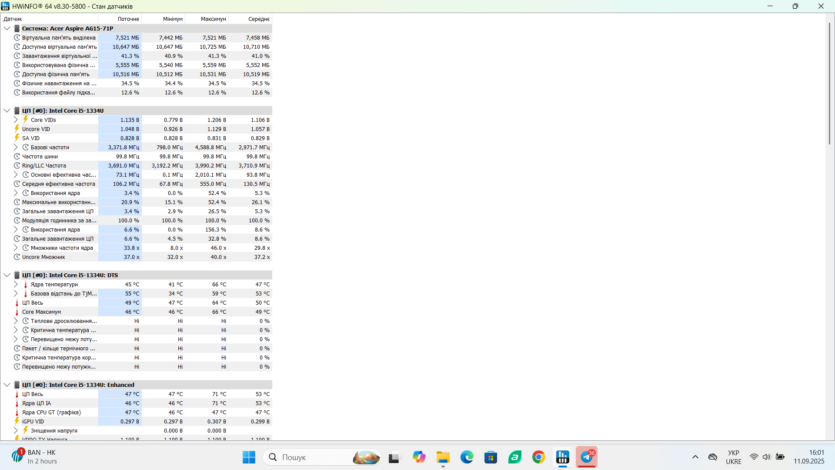Screen dimensions: 835x470
Task: Click the thermometer icon beside Core Максимум
Action: tap(17, 312)
